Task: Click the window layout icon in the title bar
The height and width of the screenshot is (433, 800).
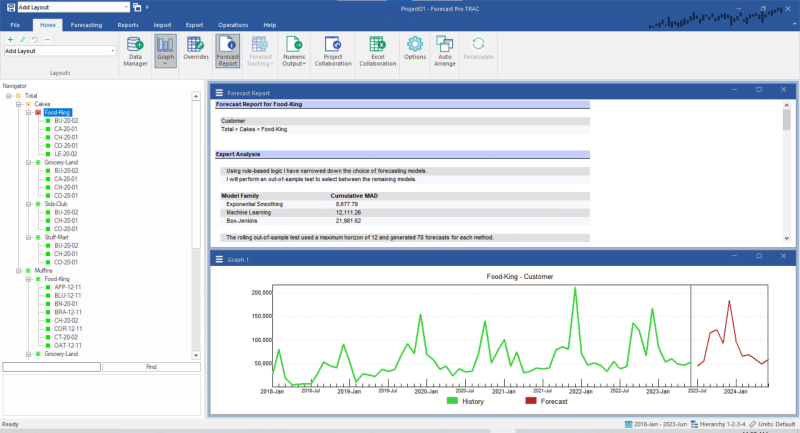Action: (x=137, y=7)
